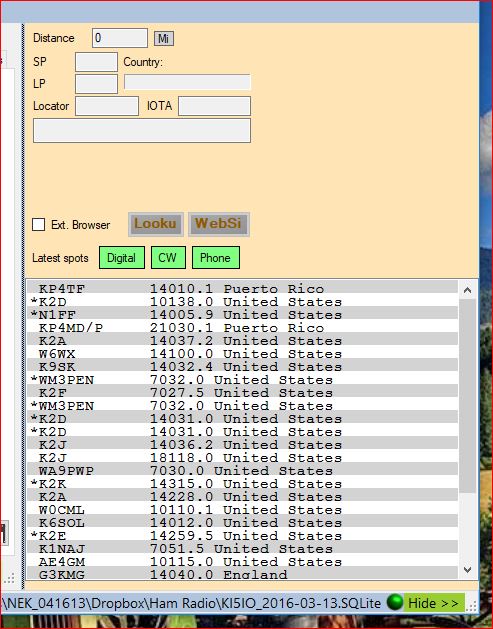
Task: Click the Locator input field
Action: 107,106
